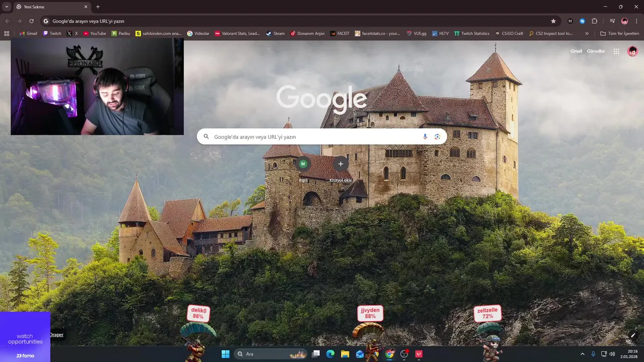The image size is (644, 362).
Task: Open the CS2 Inspect tool bookmark
Action: [x=551, y=34]
